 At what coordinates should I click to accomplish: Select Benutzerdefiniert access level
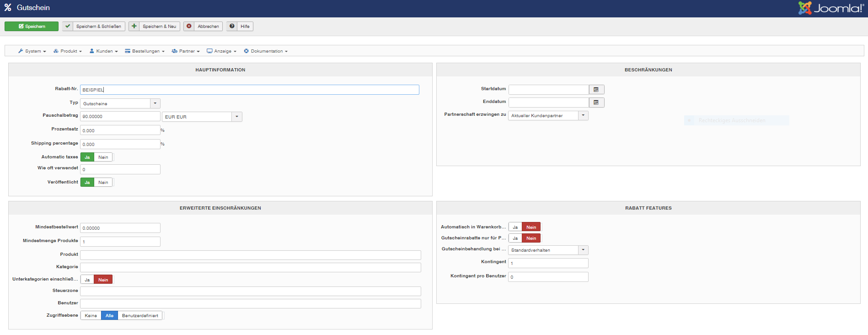click(x=140, y=316)
